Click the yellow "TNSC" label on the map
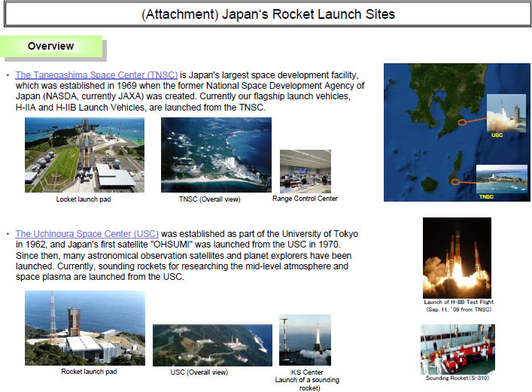 click(486, 197)
